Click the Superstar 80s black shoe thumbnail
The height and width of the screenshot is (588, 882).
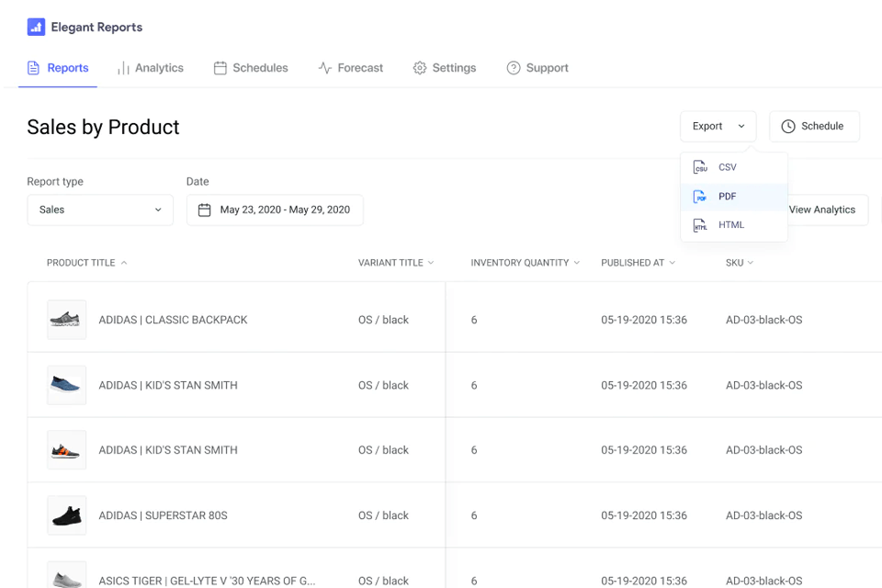pos(66,515)
